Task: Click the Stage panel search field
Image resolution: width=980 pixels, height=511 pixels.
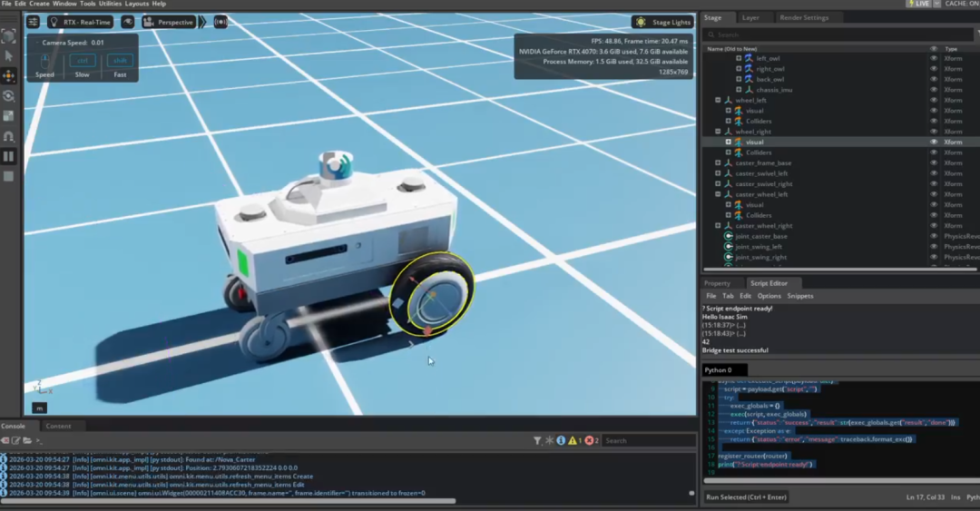Action: tap(838, 35)
